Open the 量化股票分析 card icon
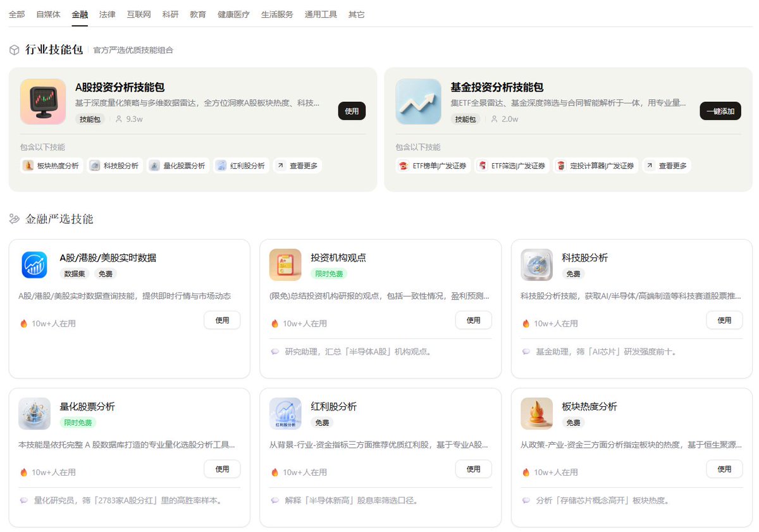The image size is (759, 532). pyautogui.click(x=35, y=413)
